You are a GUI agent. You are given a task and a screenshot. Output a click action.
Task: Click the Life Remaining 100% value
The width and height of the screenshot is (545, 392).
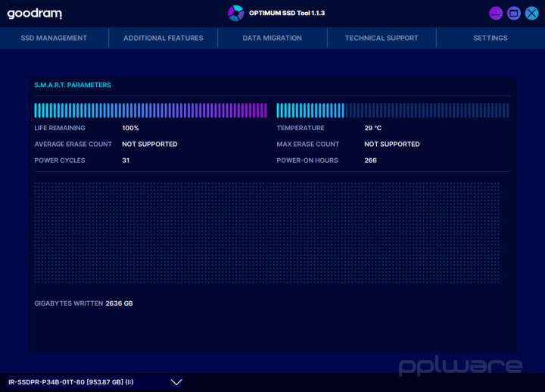coord(130,128)
